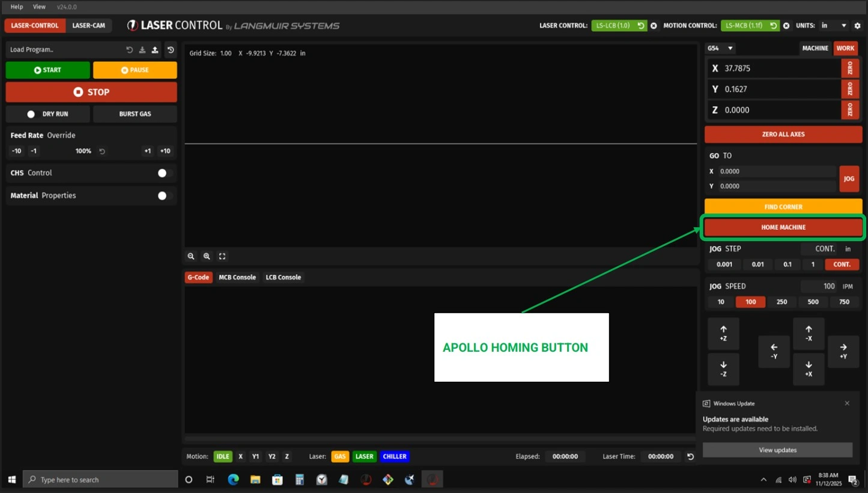Click the upload program icon in Load Program bar

click(x=155, y=50)
